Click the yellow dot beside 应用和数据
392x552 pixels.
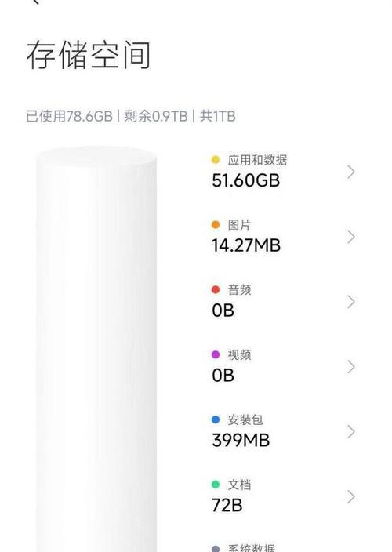(216, 160)
